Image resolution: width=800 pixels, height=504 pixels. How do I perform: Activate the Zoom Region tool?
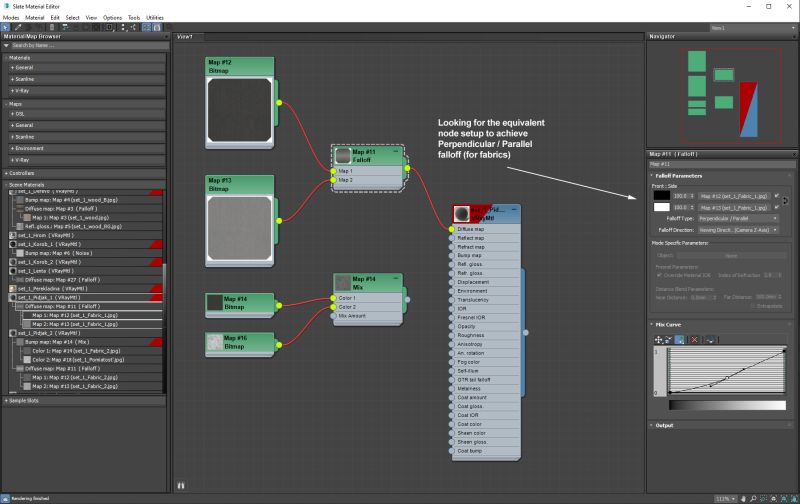coord(763,498)
